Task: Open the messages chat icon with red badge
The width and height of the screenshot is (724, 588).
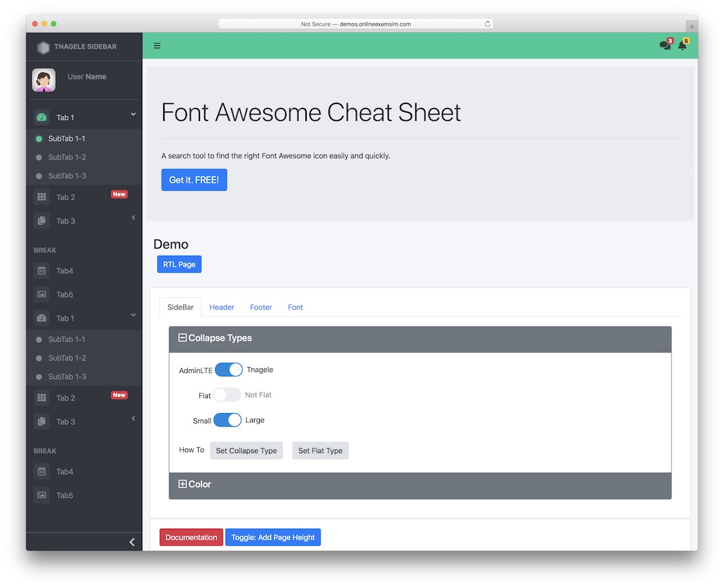Action: point(665,45)
